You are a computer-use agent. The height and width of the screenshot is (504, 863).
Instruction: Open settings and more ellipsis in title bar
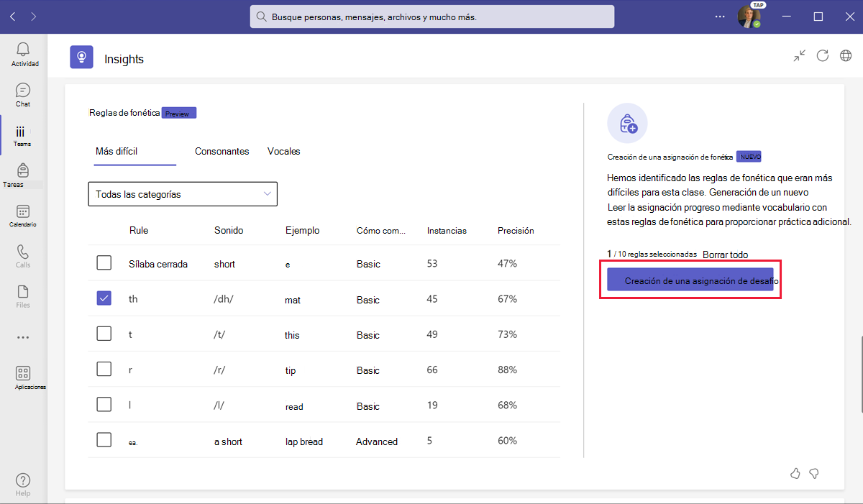point(720,17)
